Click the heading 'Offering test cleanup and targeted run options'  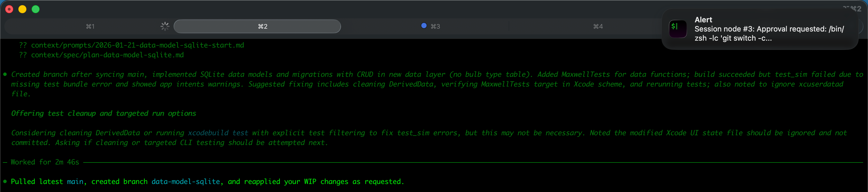click(104, 113)
